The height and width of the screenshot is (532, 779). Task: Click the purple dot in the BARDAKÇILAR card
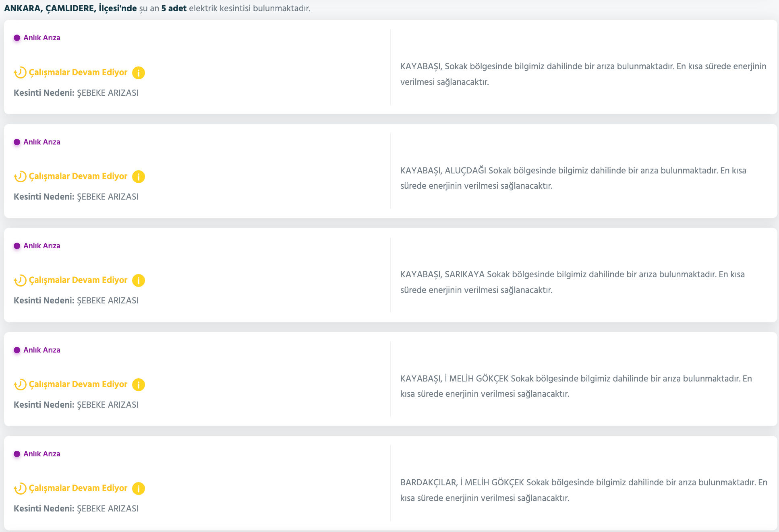coord(17,454)
